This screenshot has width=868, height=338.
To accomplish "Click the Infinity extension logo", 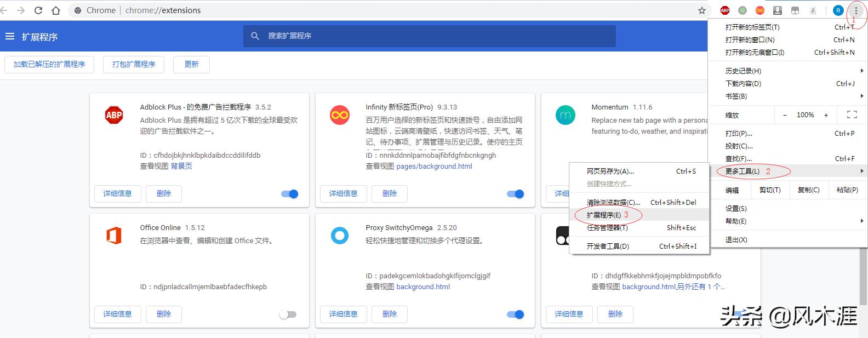I will coord(340,115).
